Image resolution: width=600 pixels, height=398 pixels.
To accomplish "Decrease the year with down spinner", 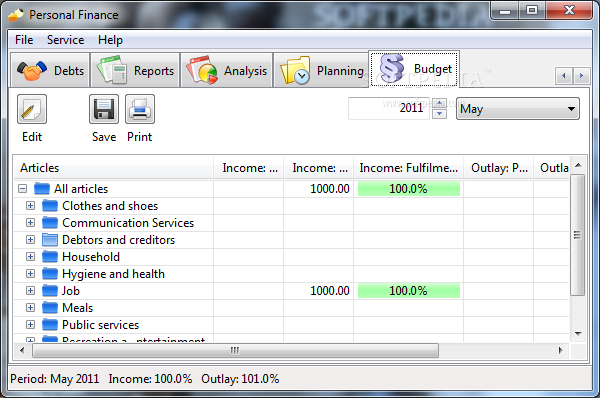I will 439,114.
